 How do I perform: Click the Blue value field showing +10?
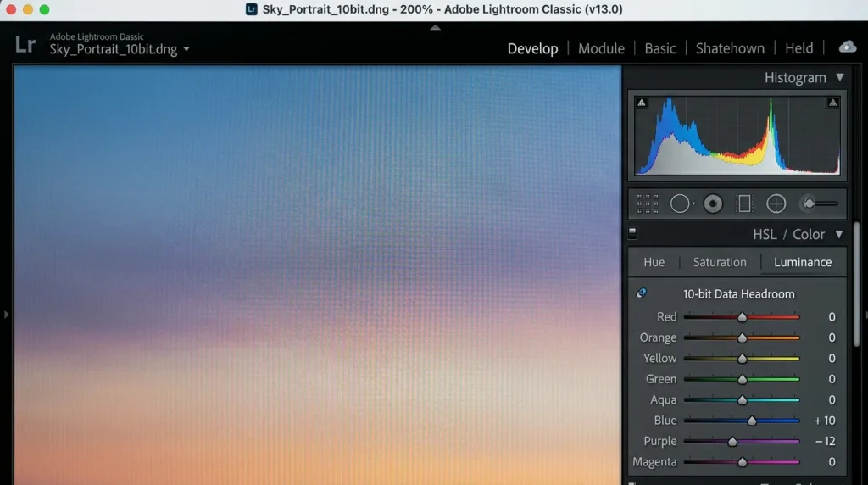[824, 421]
